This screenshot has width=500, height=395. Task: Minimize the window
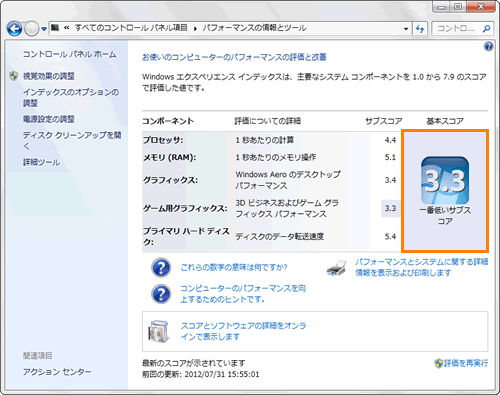(x=441, y=7)
